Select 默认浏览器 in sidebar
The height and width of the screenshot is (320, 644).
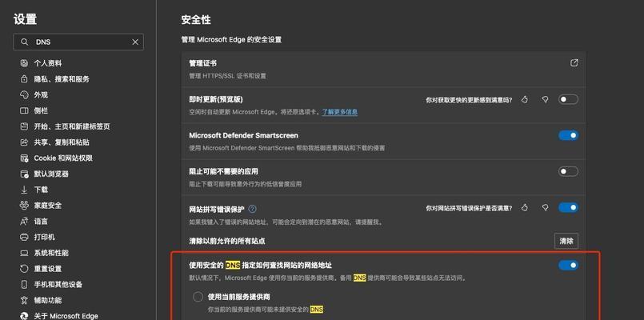pos(51,174)
